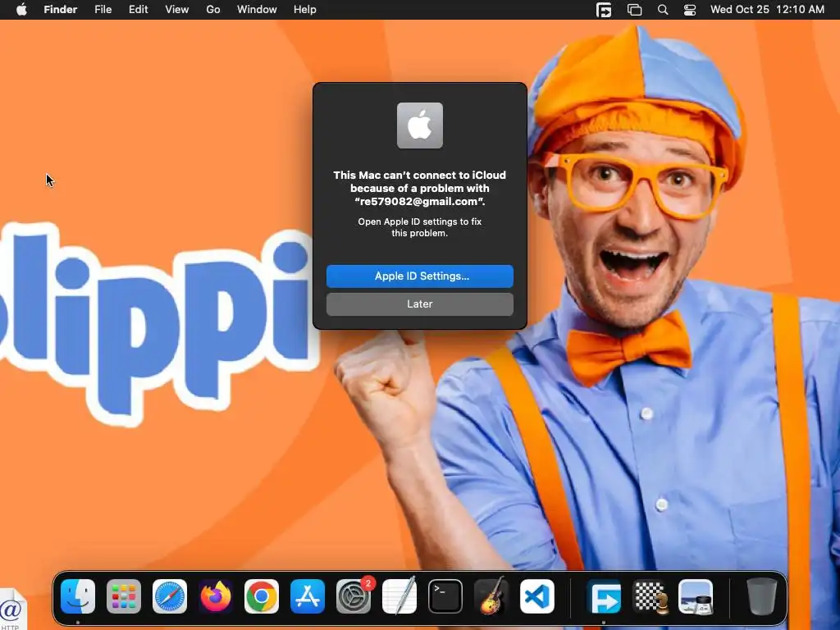Click the Apple ID Settings… button
This screenshot has width=840, height=630.
tap(420, 276)
